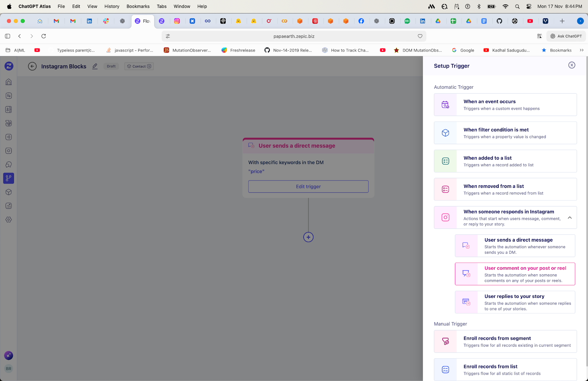
Task: Click the address bar showing papaearth.zepic.biz
Action: click(x=294, y=36)
